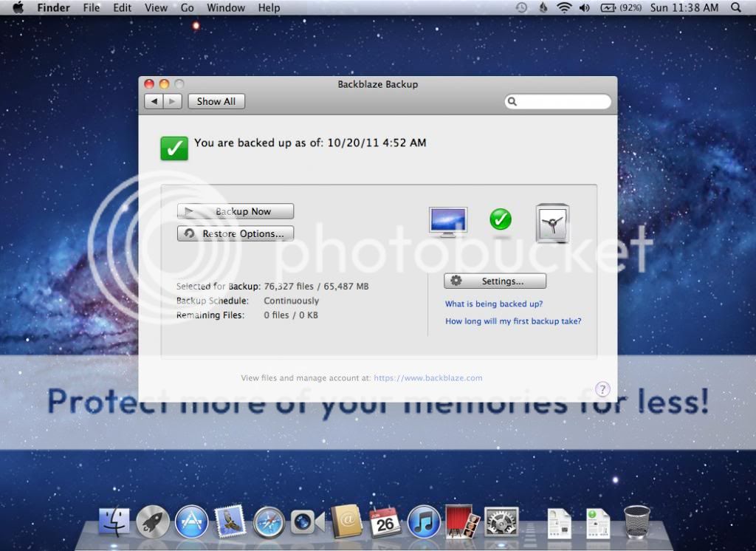Click the volume speaker icon

[x=585, y=7]
